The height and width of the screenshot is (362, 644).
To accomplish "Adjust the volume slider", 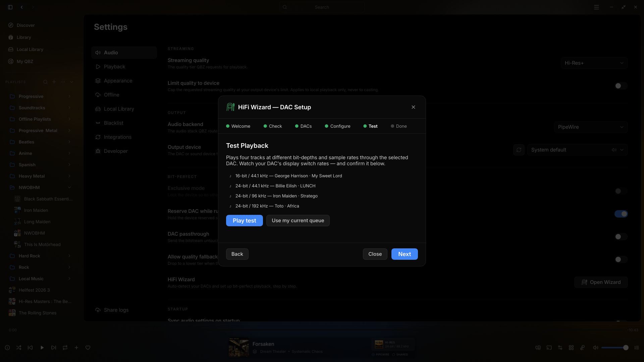I will click(614, 348).
